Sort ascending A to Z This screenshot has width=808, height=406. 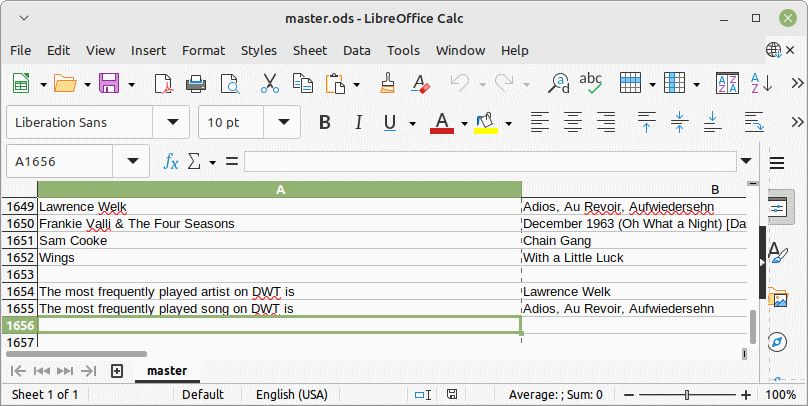(x=761, y=83)
